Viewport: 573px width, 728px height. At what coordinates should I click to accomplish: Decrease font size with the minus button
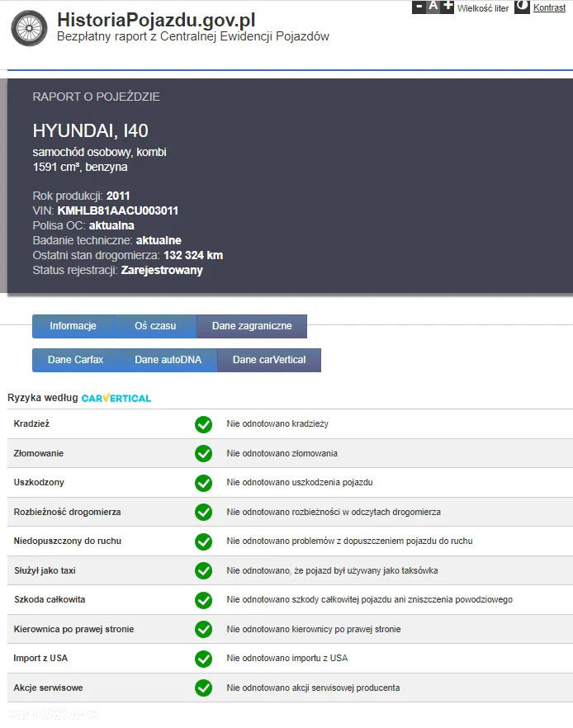coord(419,7)
